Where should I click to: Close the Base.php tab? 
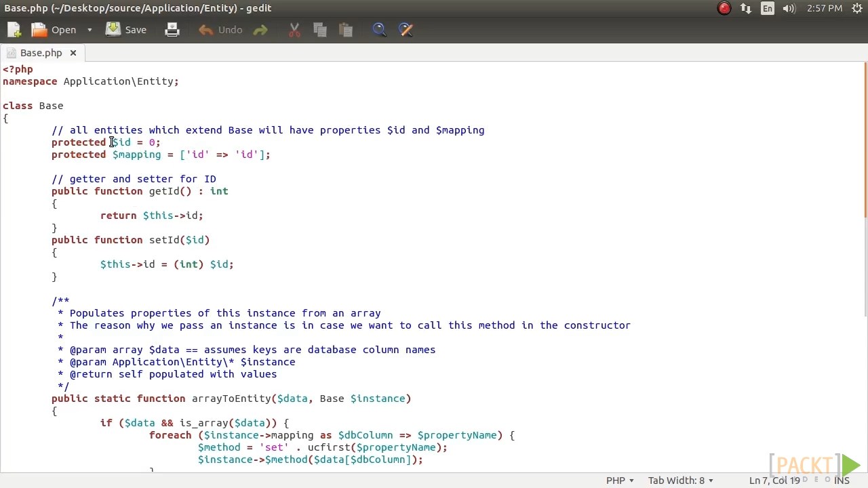73,53
